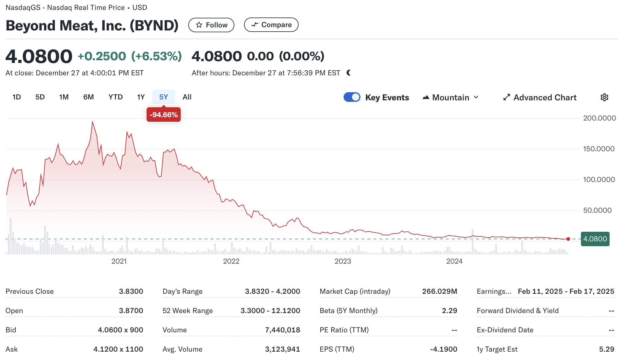Click the Day's Range label
631x364 pixels.
tap(182, 291)
